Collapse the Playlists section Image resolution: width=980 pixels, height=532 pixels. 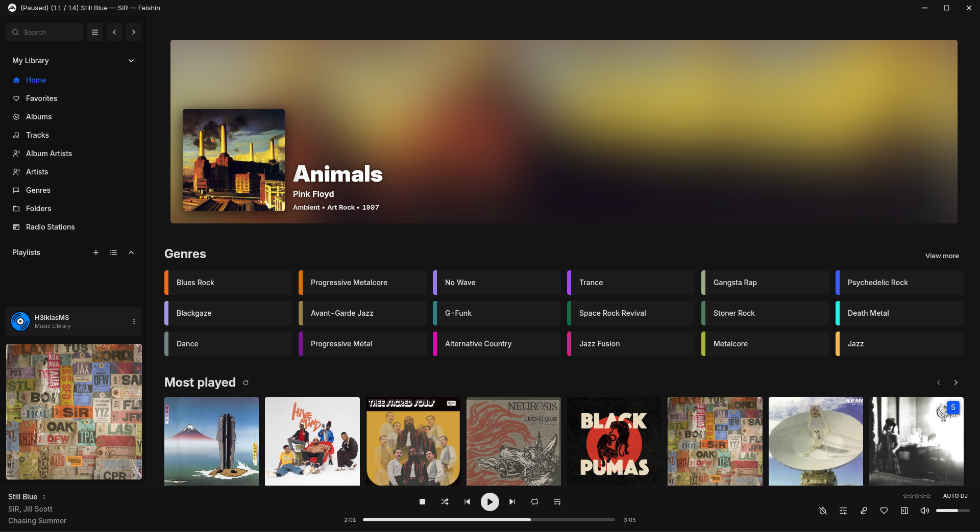[131, 252]
